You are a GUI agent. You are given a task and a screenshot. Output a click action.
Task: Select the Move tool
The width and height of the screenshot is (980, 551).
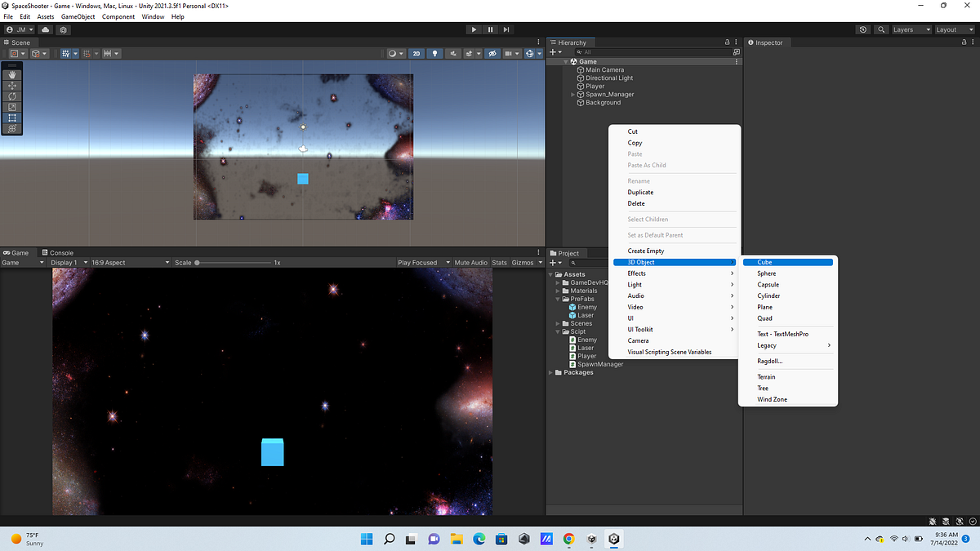click(x=11, y=85)
